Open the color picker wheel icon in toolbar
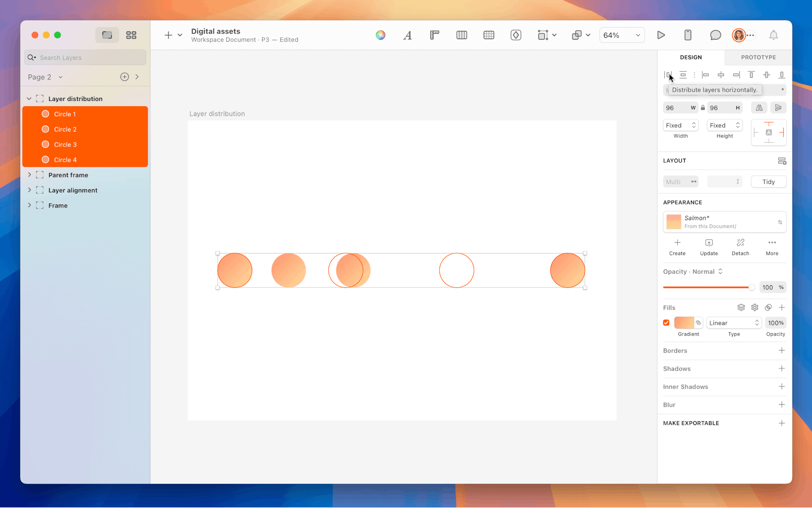 380,35
